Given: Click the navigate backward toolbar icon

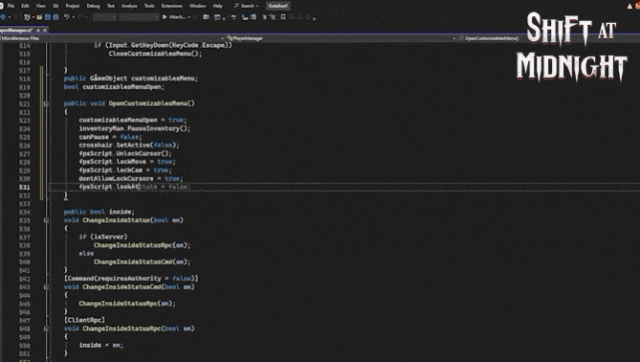Looking at the screenshot, I should click(3, 17).
